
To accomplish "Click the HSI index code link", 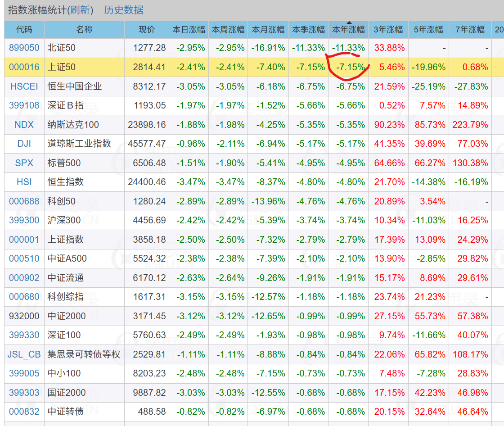I will 24,182.
